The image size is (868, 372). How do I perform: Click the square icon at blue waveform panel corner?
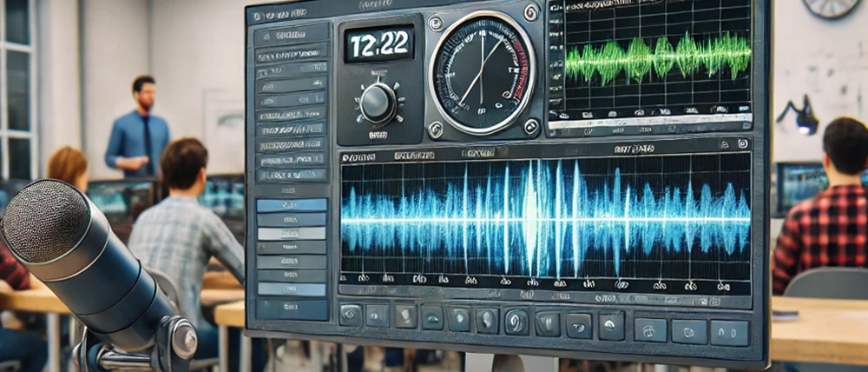tap(742, 144)
